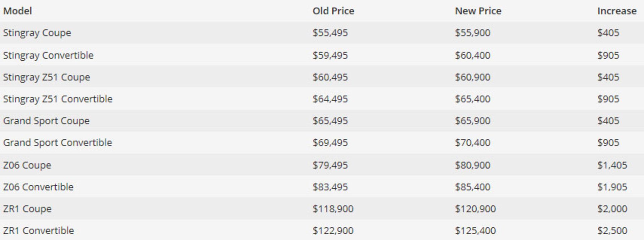Select the Grand Sport Coupe row label

coord(46,121)
